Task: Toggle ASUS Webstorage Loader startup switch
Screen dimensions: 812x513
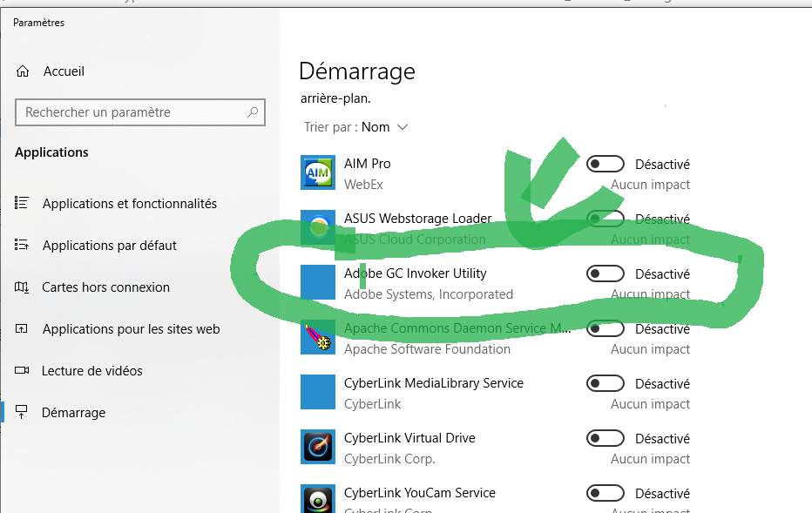Action: (606, 219)
